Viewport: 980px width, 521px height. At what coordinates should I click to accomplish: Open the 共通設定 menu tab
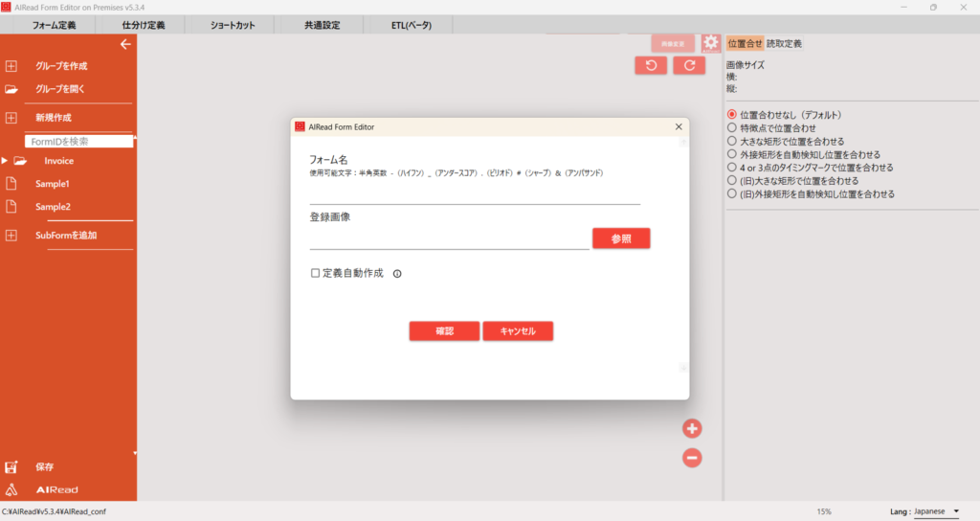pos(322,25)
